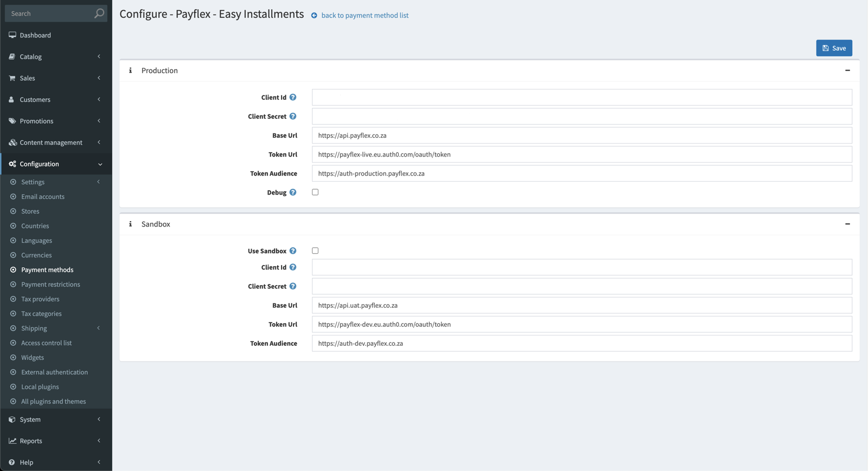Click help icon beside Production Client Secret

293,117
